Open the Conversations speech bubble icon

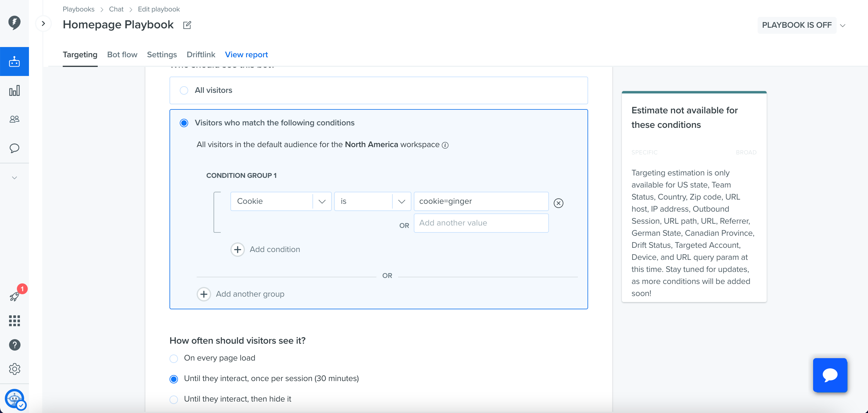click(14, 148)
